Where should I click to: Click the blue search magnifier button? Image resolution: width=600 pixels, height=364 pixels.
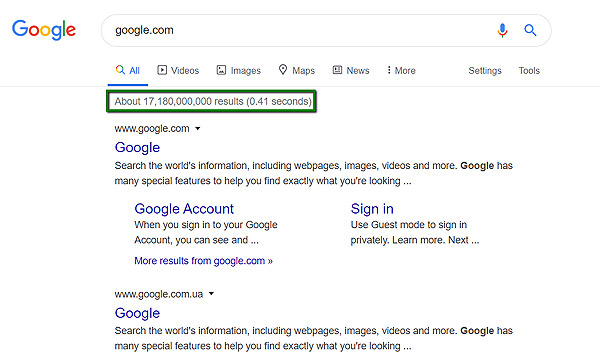(530, 30)
